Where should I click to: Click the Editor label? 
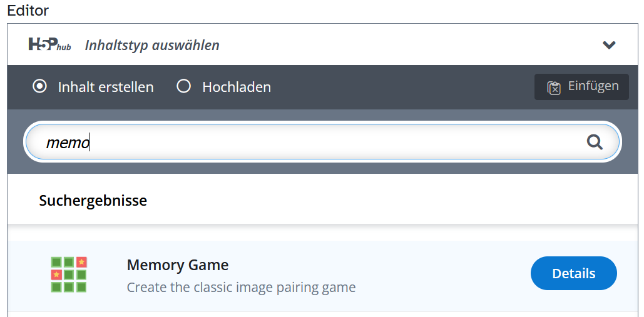pyautogui.click(x=28, y=11)
